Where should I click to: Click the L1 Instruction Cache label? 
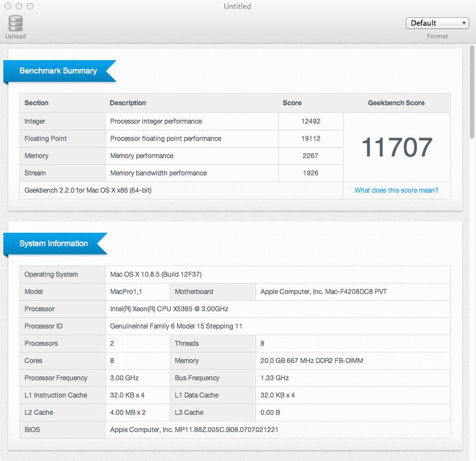(56, 395)
